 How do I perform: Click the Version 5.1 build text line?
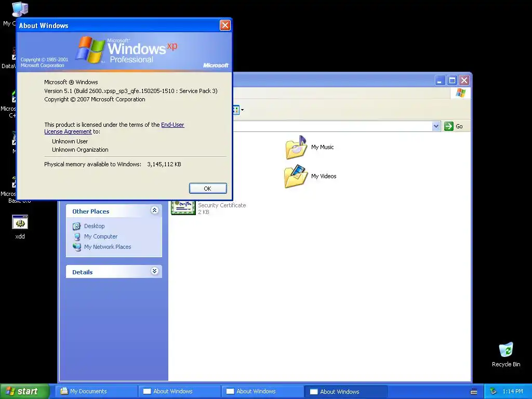click(131, 91)
